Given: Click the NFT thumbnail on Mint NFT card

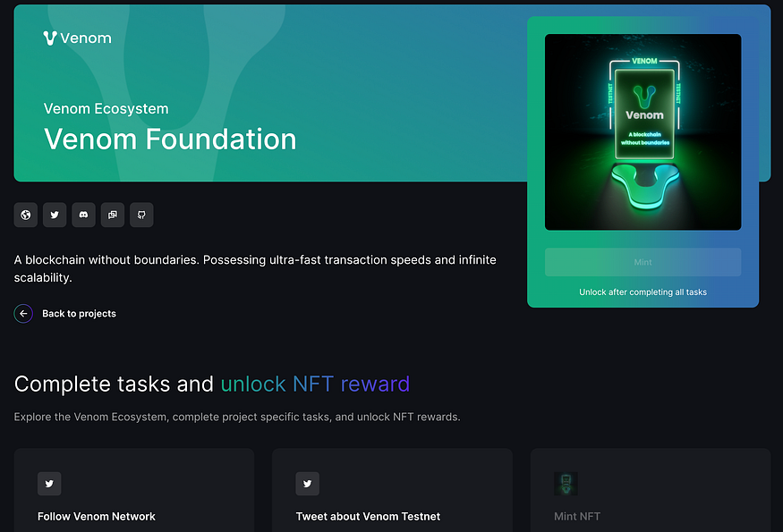Looking at the screenshot, I should [566, 484].
